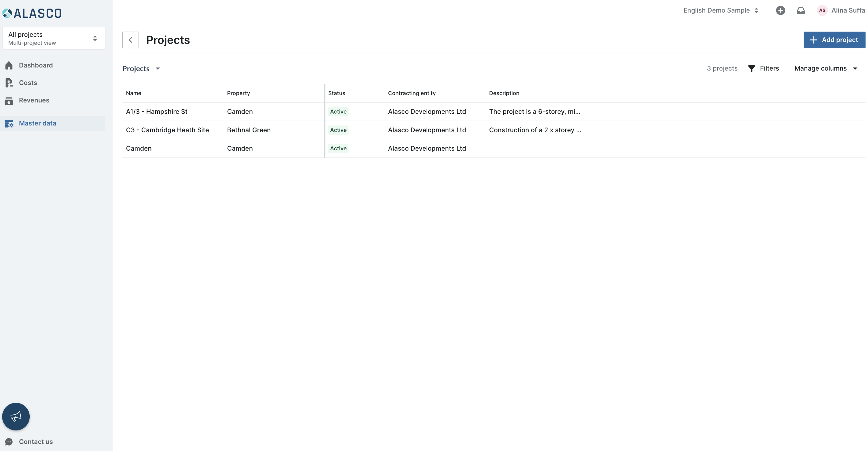Open project C3 - Cambridge Heath Site

pos(167,130)
